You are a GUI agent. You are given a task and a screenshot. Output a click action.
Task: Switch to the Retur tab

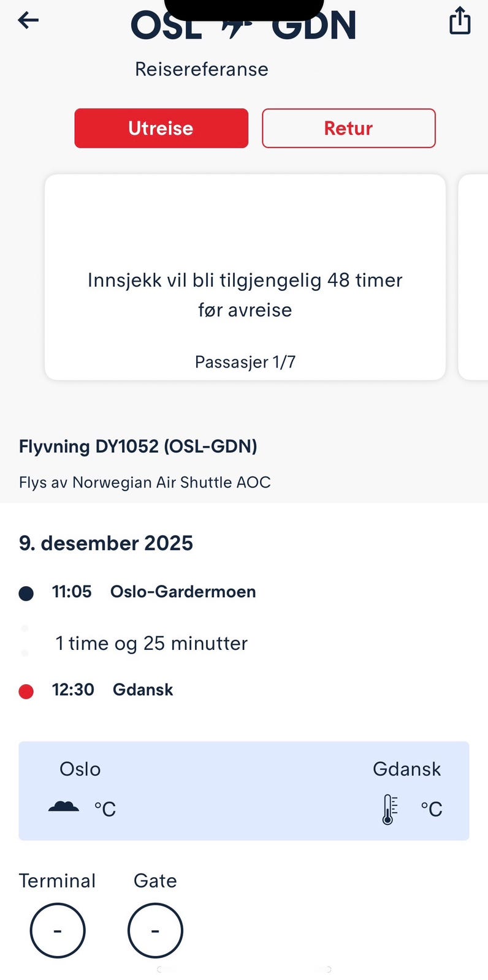tap(348, 128)
